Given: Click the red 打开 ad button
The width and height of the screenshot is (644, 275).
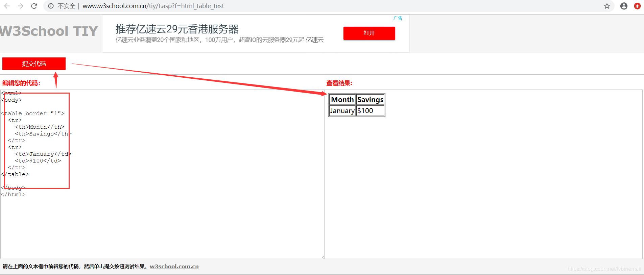Looking at the screenshot, I should click(x=369, y=33).
